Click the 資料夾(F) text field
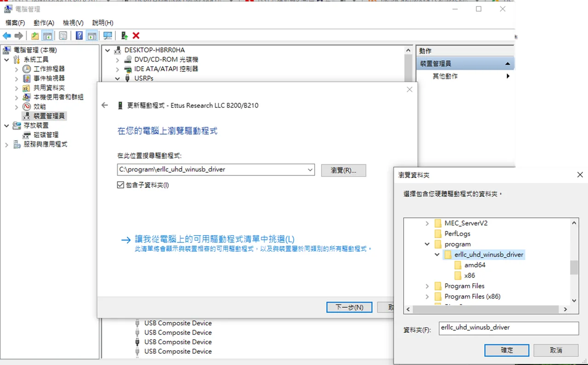 (509, 328)
